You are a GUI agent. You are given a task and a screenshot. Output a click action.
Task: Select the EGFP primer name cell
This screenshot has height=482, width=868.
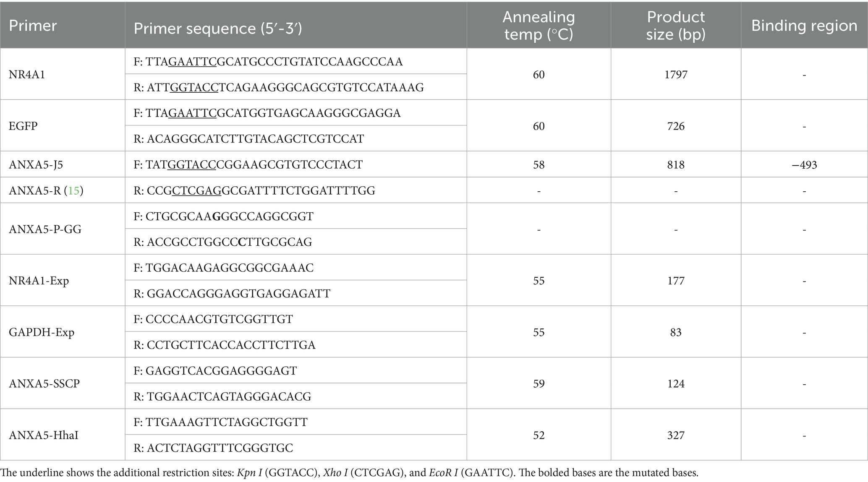coord(23,126)
